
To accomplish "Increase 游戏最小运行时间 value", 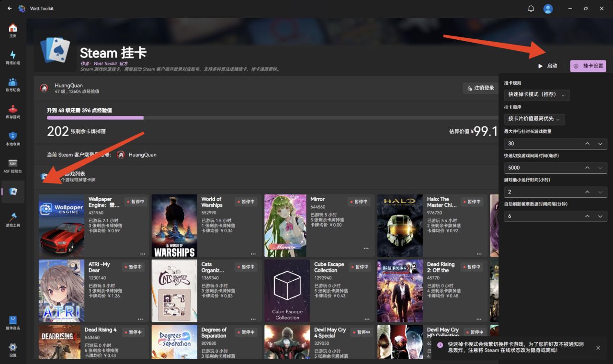I will [x=587, y=192].
